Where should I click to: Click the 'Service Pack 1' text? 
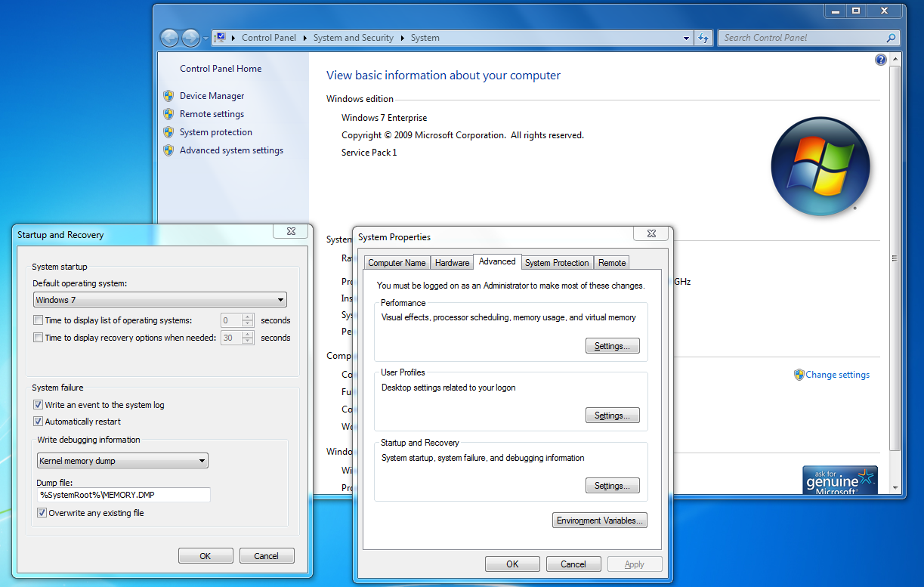click(x=369, y=153)
